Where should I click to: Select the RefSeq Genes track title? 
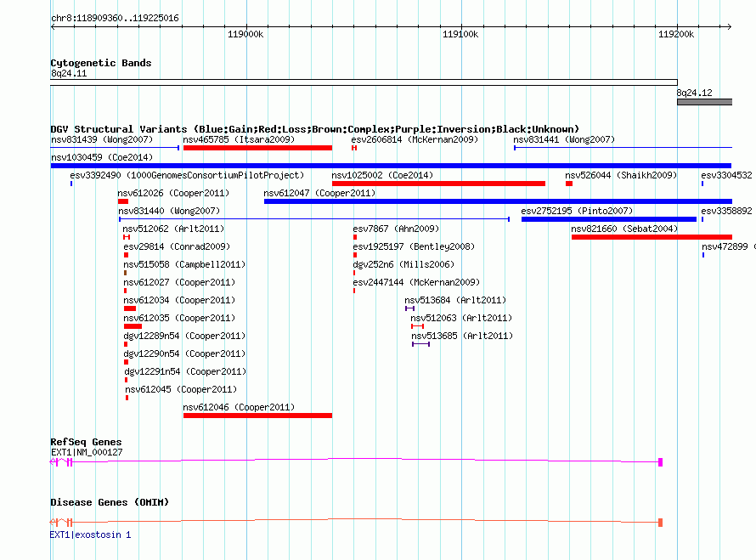click(x=87, y=442)
